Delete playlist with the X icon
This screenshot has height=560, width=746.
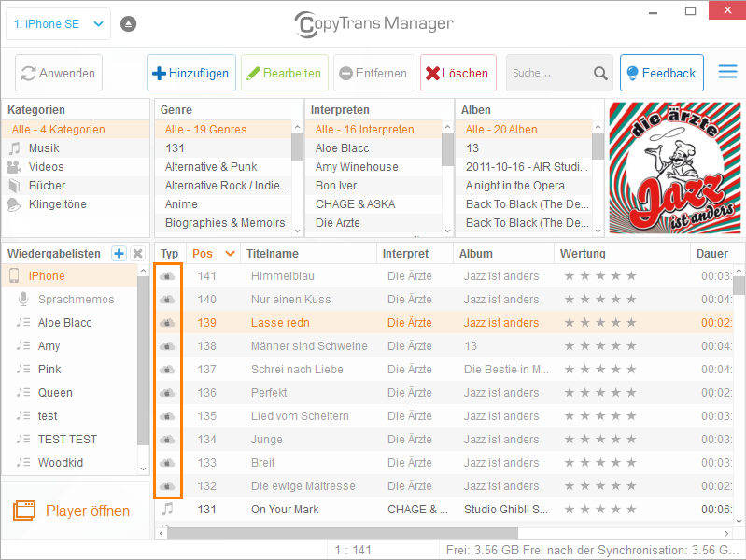(138, 253)
